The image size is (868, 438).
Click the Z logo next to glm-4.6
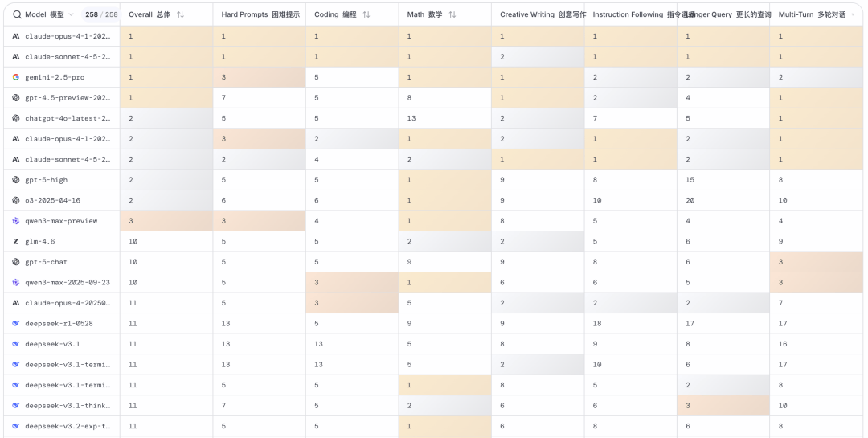(16, 241)
